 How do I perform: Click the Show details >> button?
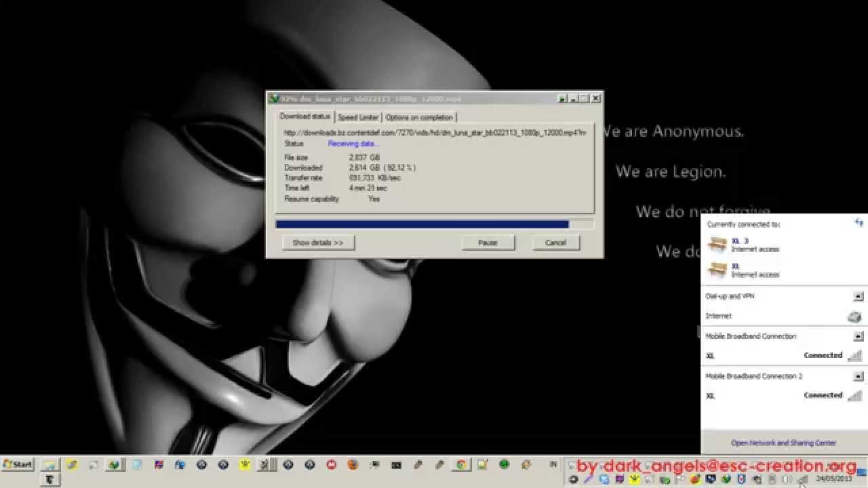tap(318, 243)
